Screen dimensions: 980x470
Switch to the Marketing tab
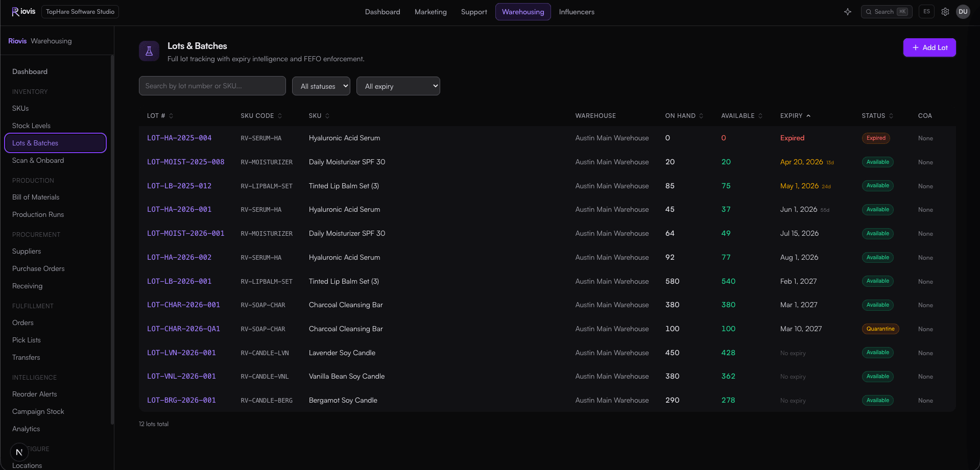pos(431,12)
